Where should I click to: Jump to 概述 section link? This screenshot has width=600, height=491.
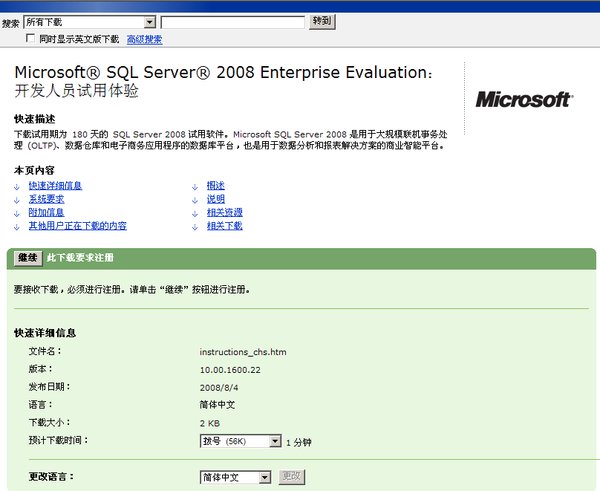(x=216, y=186)
